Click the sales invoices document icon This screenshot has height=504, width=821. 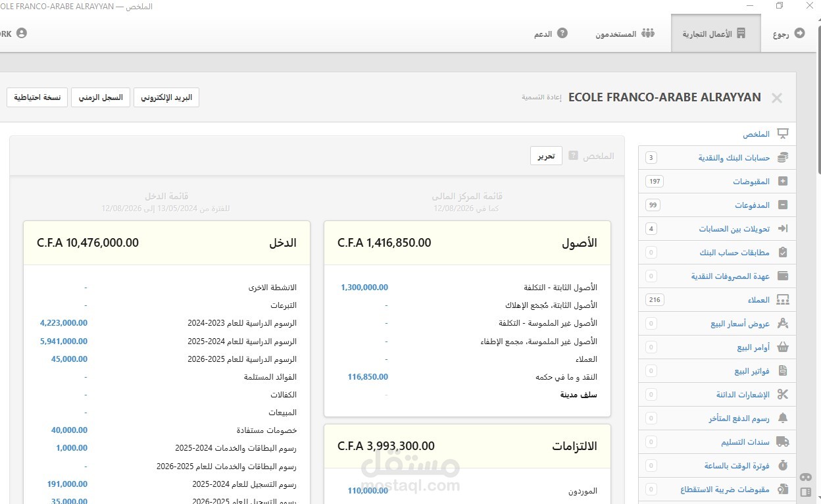pyautogui.click(x=782, y=371)
